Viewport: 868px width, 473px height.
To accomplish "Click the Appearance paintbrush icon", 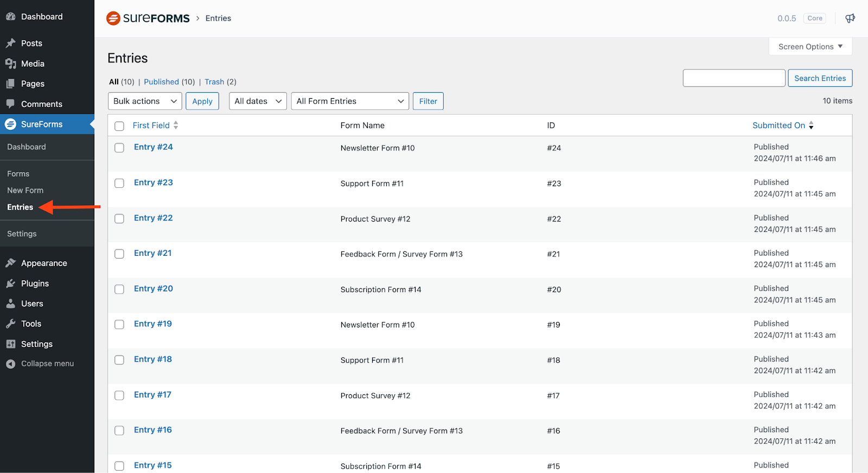I will [x=10, y=263].
